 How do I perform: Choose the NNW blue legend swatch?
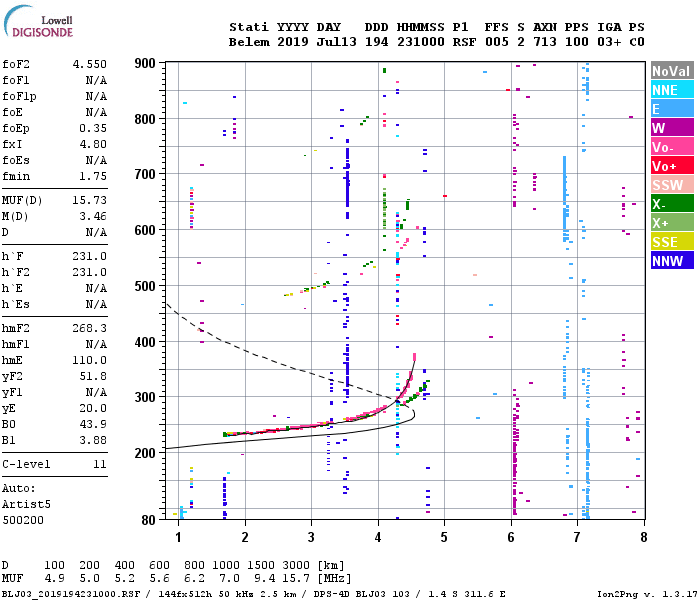pyautogui.click(x=672, y=260)
